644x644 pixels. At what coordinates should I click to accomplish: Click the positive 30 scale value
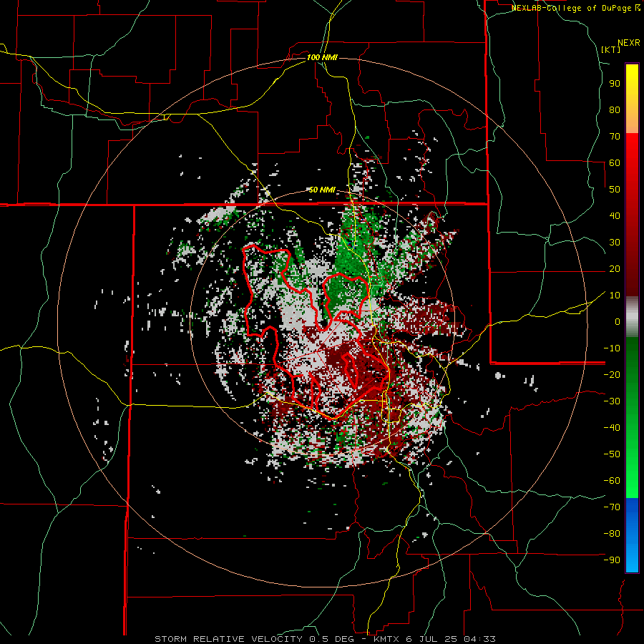pyautogui.click(x=615, y=243)
